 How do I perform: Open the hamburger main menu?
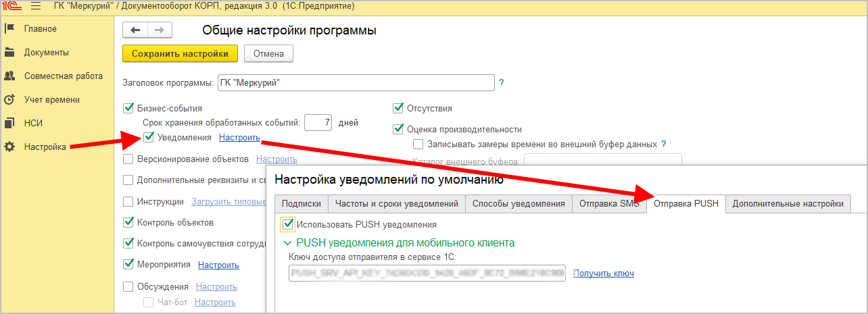coord(36,6)
